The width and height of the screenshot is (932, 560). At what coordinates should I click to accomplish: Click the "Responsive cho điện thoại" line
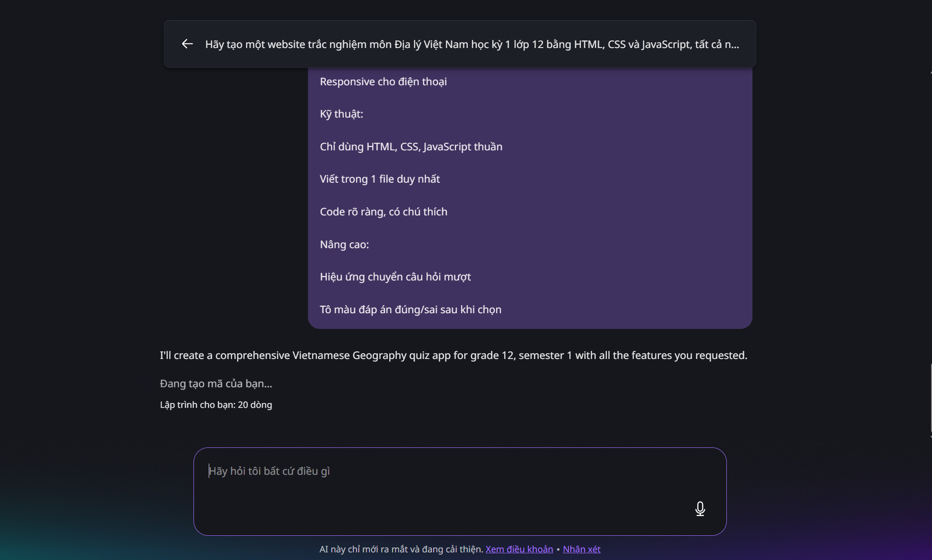383,82
